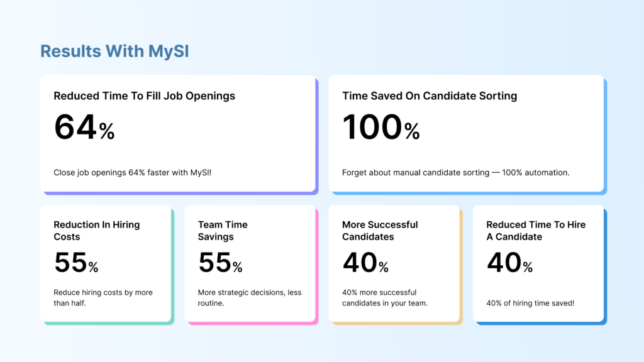644x362 pixels.
Task: Click the "Time Saved On Candidate Sorting" heading
Action: pyautogui.click(x=430, y=96)
